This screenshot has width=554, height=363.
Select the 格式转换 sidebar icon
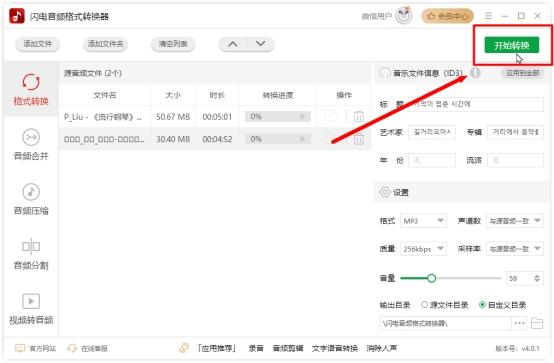pos(31,82)
